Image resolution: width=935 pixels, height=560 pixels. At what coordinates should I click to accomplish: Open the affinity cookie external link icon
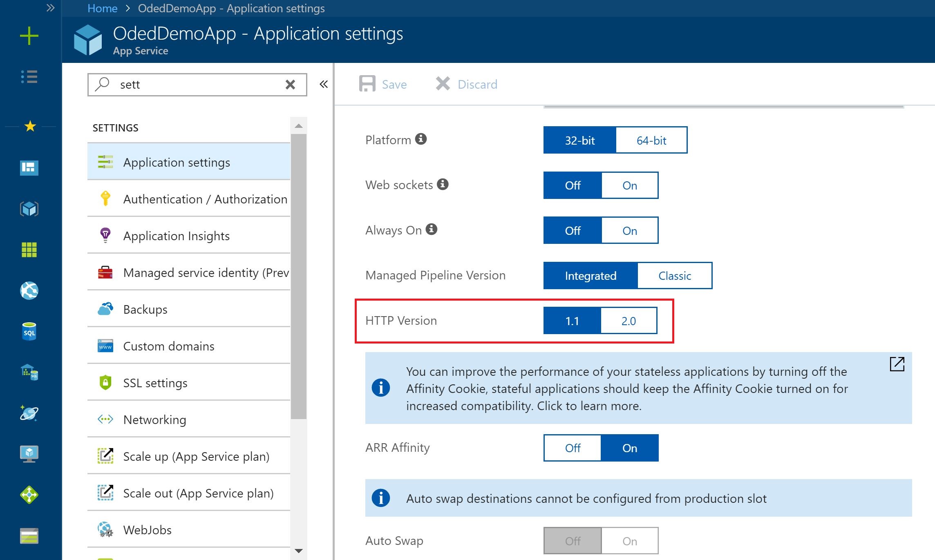click(897, 364)
